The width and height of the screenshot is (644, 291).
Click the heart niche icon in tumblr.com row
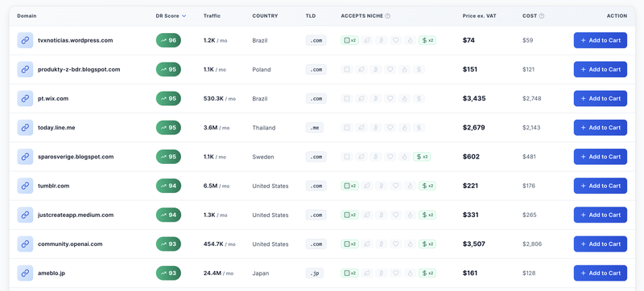click(395, 186)
